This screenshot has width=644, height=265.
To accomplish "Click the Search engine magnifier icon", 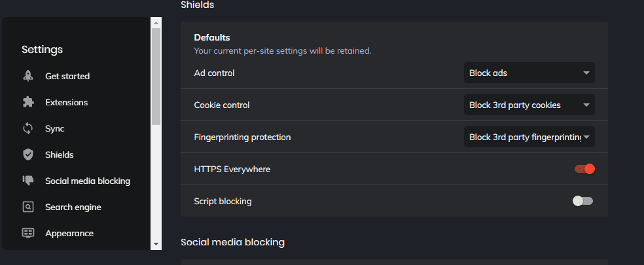I will tap(28, 207).
